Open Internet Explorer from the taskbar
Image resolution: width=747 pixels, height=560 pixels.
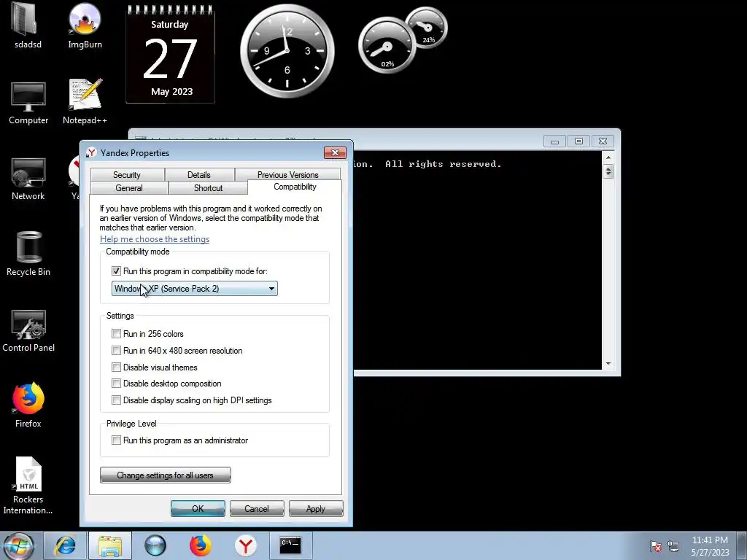pyautogui.click(x=65, y=545)
